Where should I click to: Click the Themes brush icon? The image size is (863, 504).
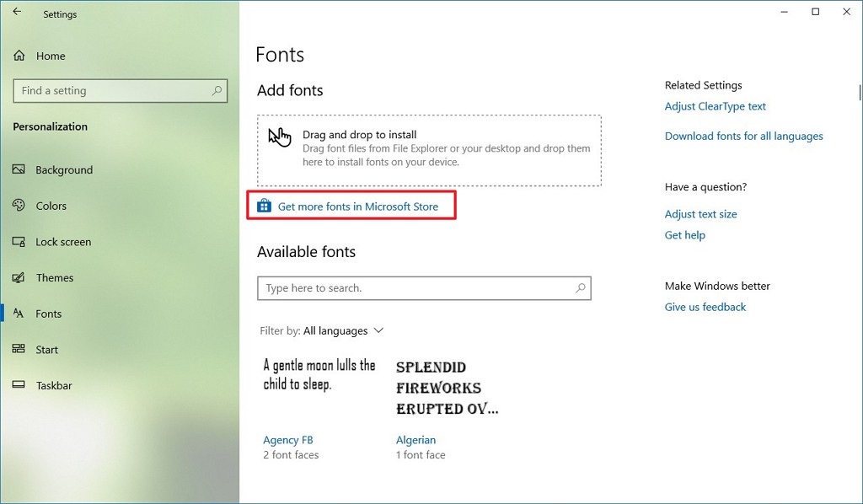pos(19,277)
